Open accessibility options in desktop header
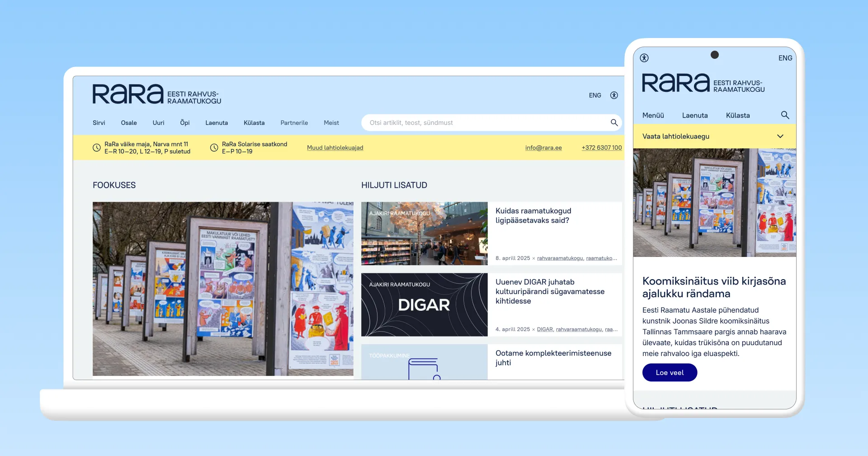The height and width of the screenshot is (456, 868). 614,95
